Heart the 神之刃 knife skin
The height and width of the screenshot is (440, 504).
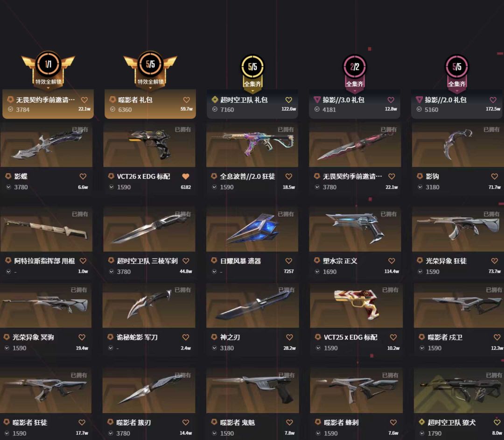pos(289,337)
